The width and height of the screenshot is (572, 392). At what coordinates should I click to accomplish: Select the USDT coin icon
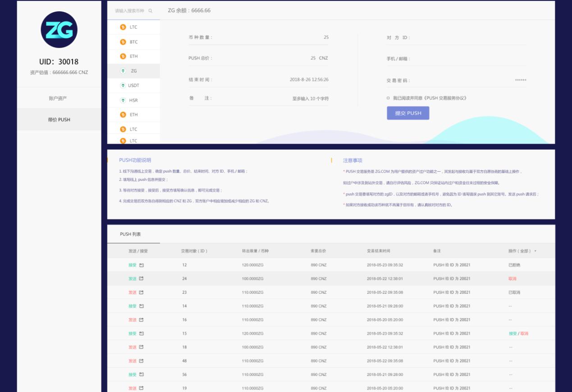click(123, 86)
